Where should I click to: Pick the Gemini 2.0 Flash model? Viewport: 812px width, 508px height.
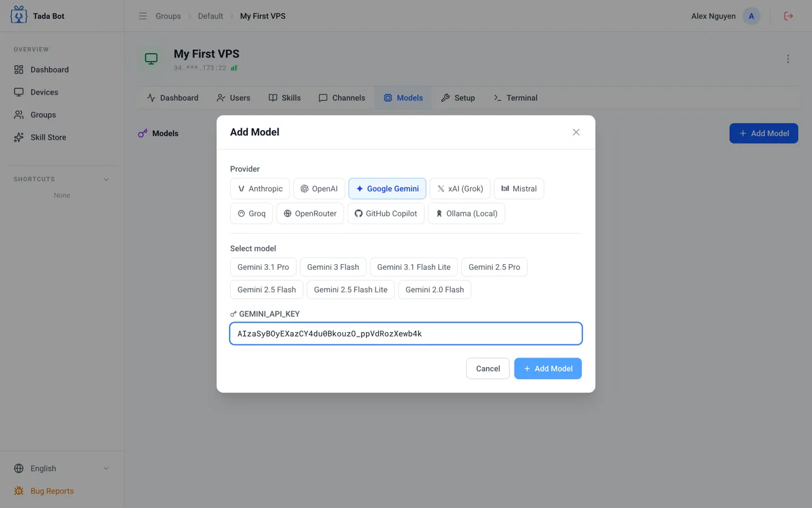(x=435, y=290)
